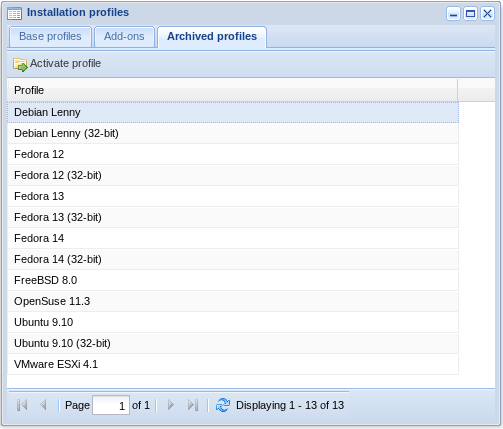Viewport: 503px width, 429px height.
Task: Select the OpenSuse 11.3 row
Action: click(233, 301)
